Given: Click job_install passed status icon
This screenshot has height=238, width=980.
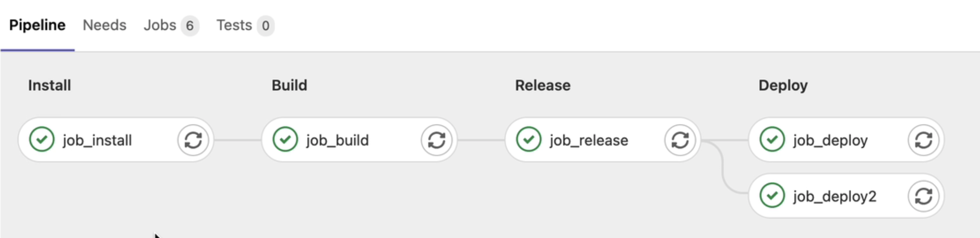Looking at the screenshot, I should [x=42, y=139].
